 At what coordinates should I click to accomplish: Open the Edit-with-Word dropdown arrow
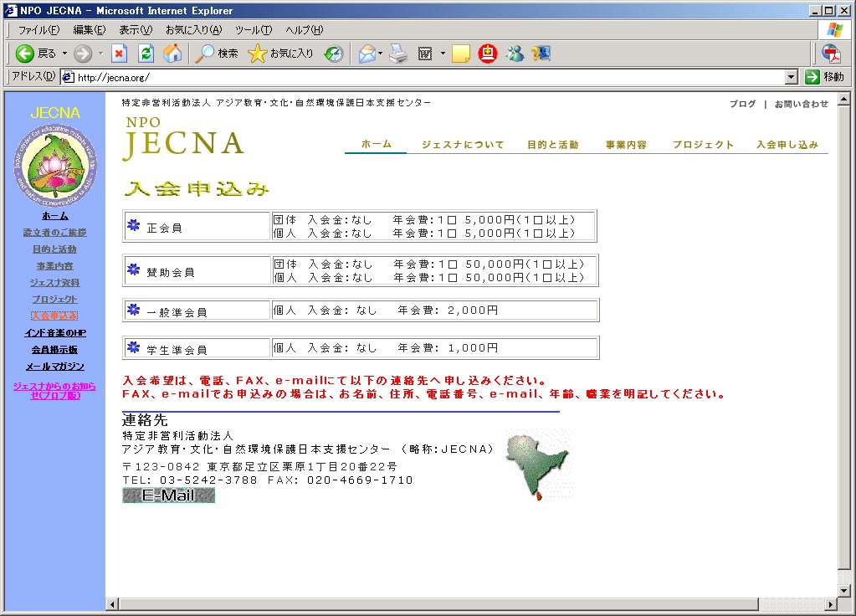tap(442, 54)
